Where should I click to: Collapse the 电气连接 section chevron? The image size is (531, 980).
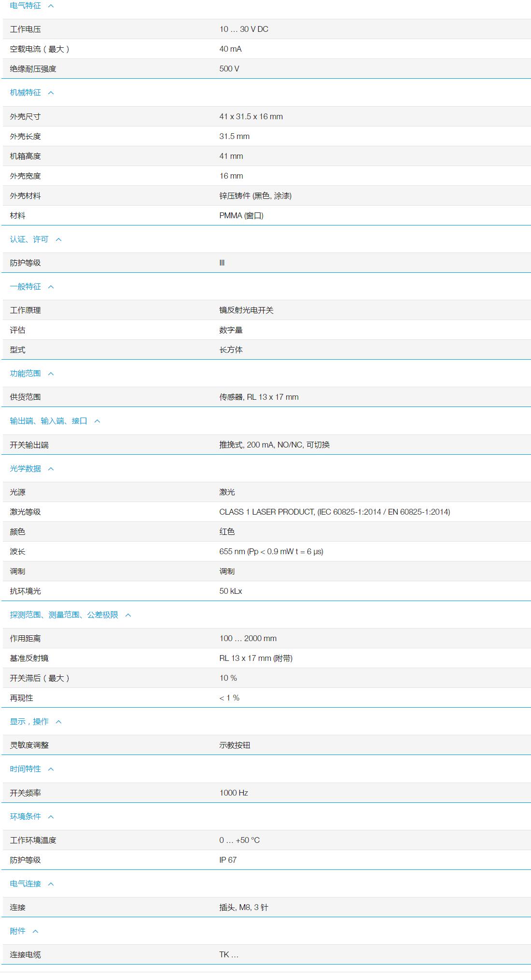point(51,884)
